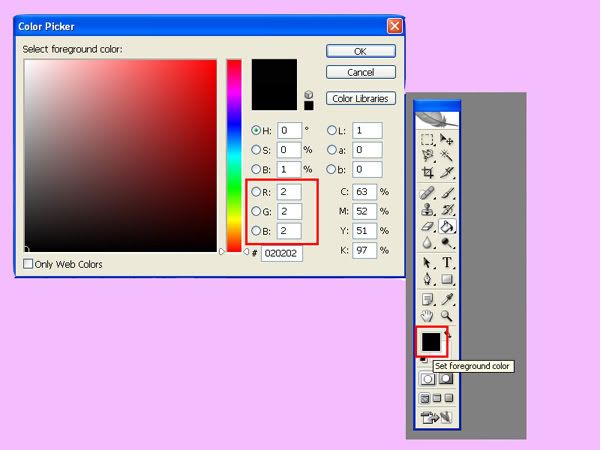Screen dimensions: 600x450
Task: Select the Magic Wand tool
Action: point(447,156)
